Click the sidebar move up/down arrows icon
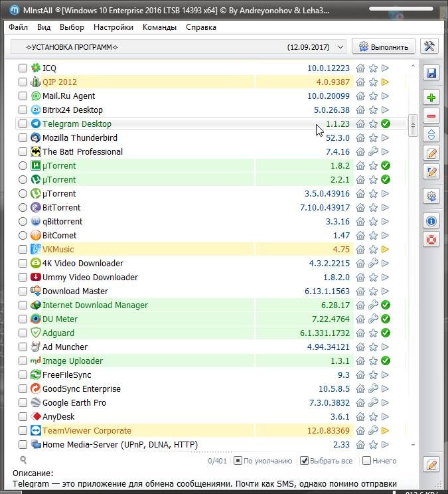 [431, 135]
